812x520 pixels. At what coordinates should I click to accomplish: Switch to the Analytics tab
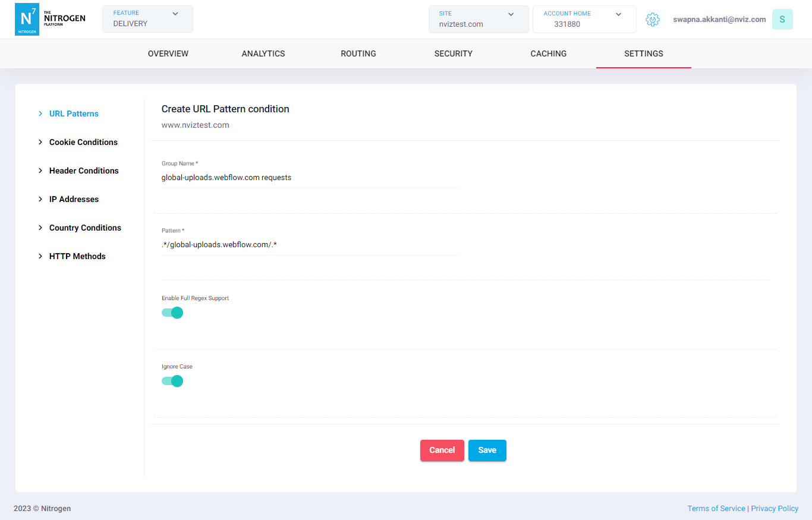click(x=263, y=53)
